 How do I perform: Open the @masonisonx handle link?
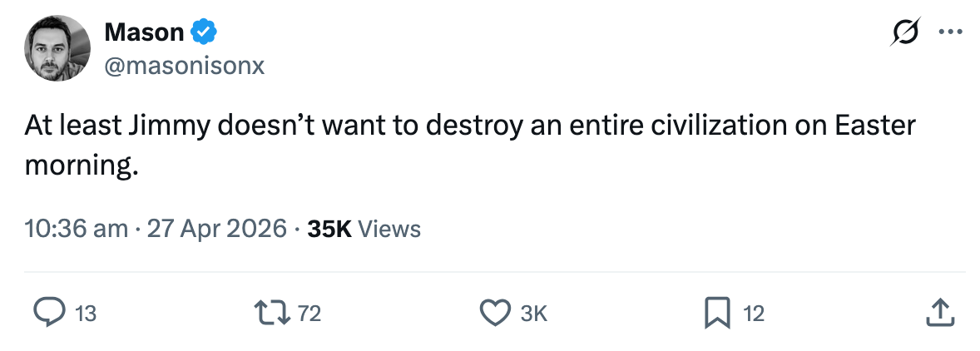(x=184, y=66)
